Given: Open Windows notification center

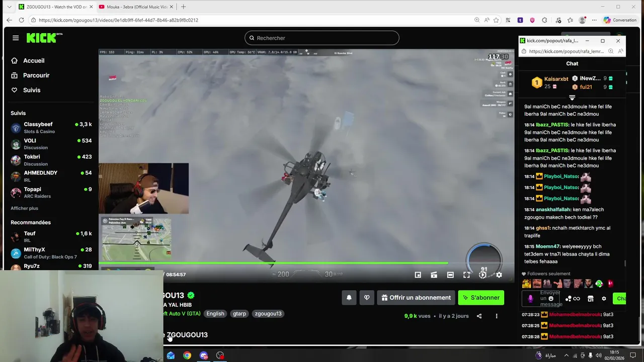Looking at the screenshot, I should (x=633, y=355).
